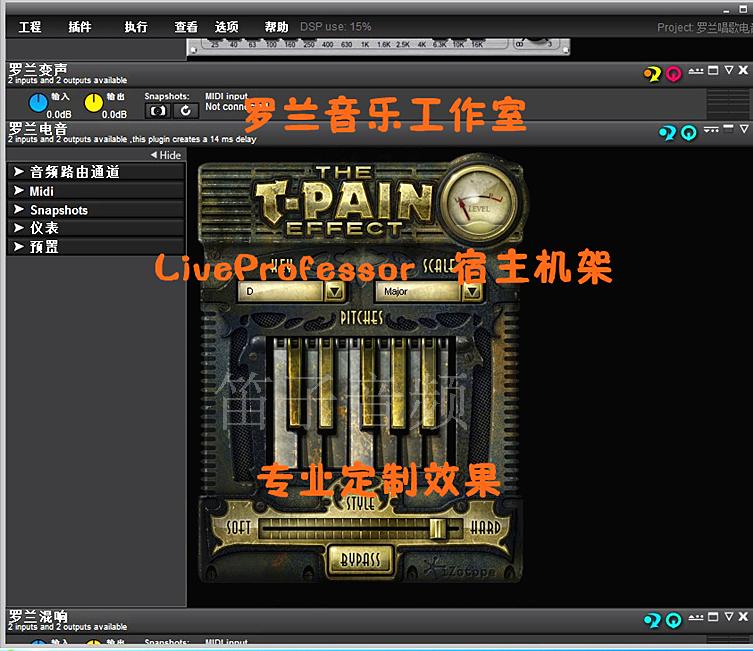Click the BYPASS button on T-Pain Effect

(x=361, y=560)
